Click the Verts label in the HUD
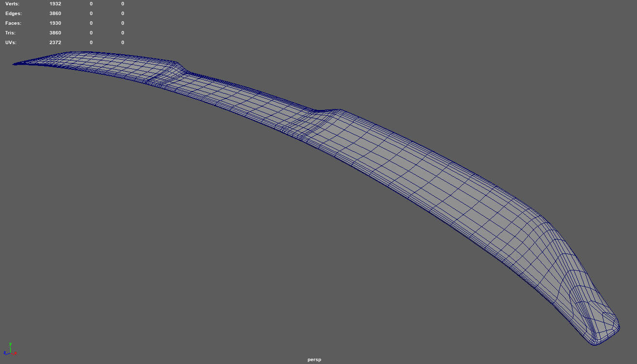The width and height of the screenshot is (637, 364). tap(13, 4)
